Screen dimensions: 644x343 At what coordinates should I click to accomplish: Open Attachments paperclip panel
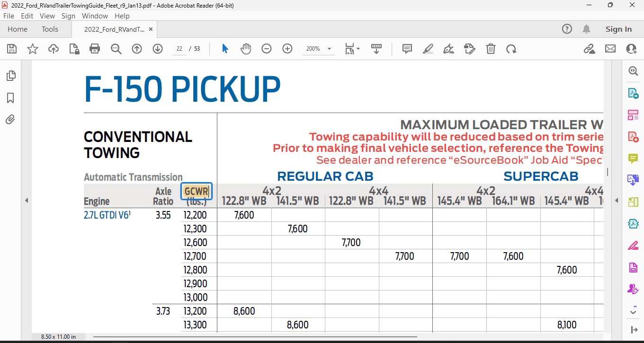10,120
